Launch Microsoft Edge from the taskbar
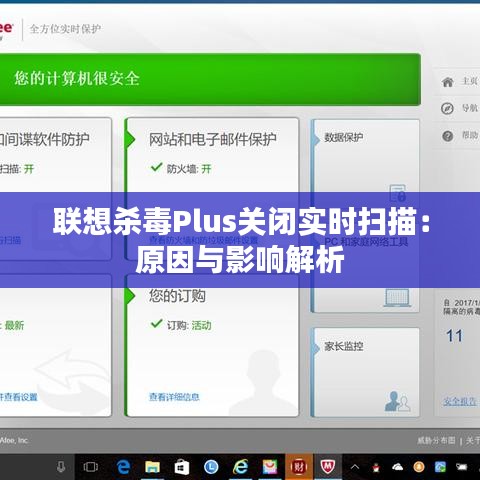Screen dimensions: 480x480 tap(124, 467)
